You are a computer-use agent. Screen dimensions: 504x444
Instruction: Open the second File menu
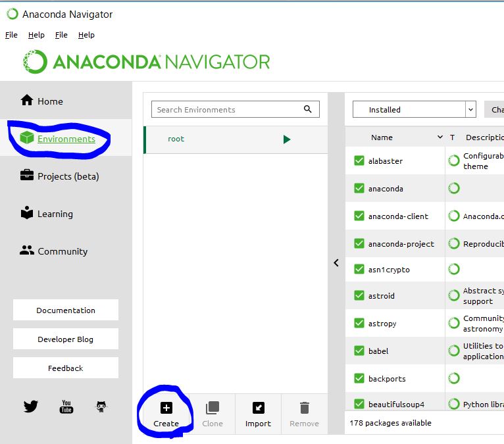click(61, 35)
